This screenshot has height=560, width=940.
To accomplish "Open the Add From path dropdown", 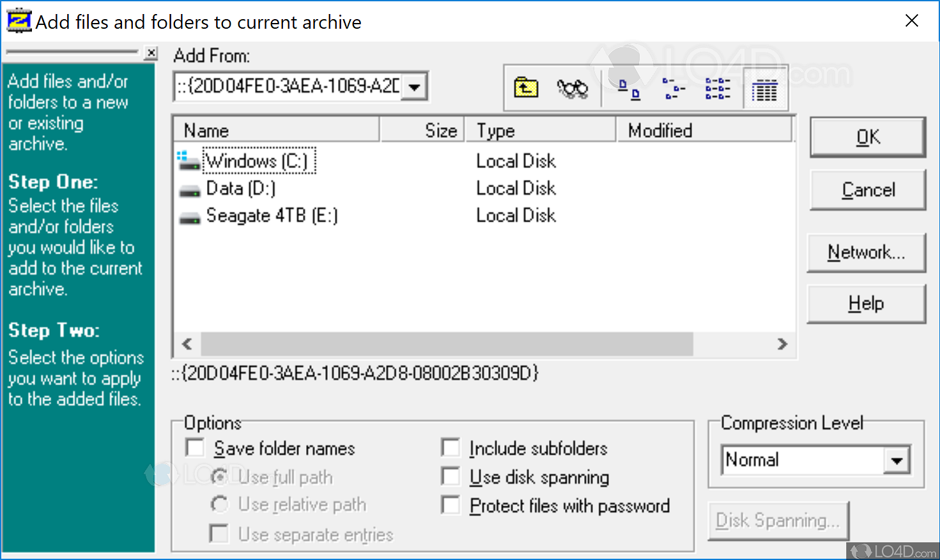I will [x=415, y=87].
